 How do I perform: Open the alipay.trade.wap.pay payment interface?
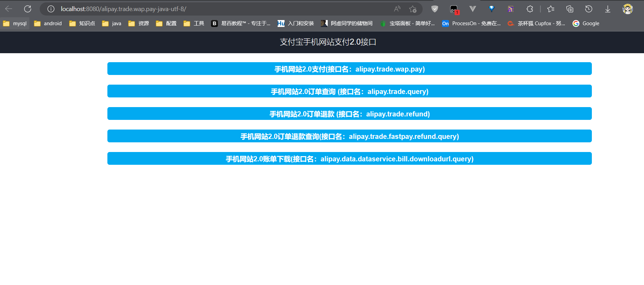point(349,69)
